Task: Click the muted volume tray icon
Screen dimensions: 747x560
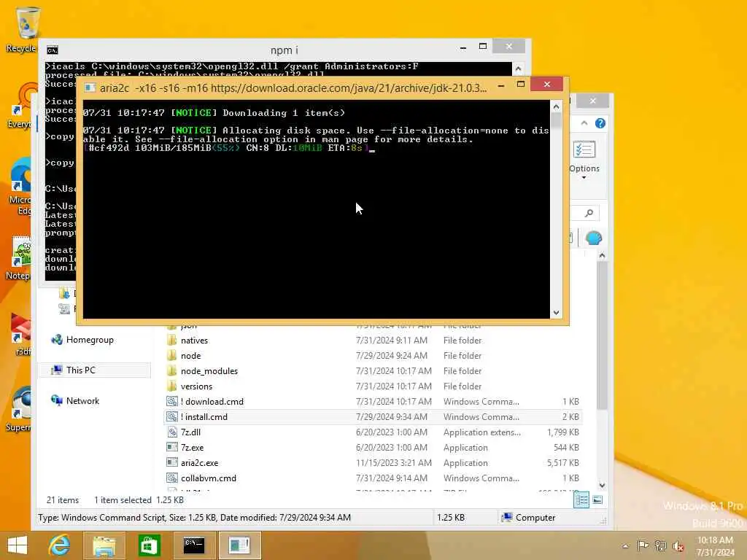Action: [678, 546]
